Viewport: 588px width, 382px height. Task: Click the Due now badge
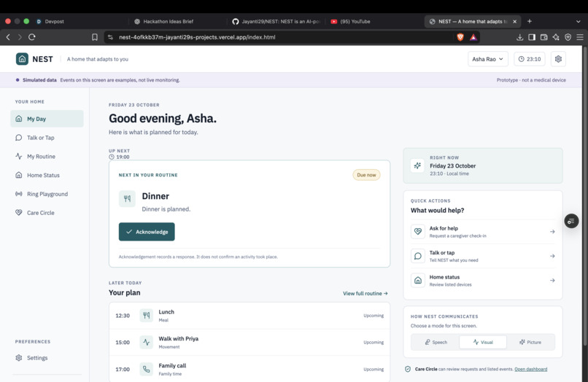coord(366,175)
